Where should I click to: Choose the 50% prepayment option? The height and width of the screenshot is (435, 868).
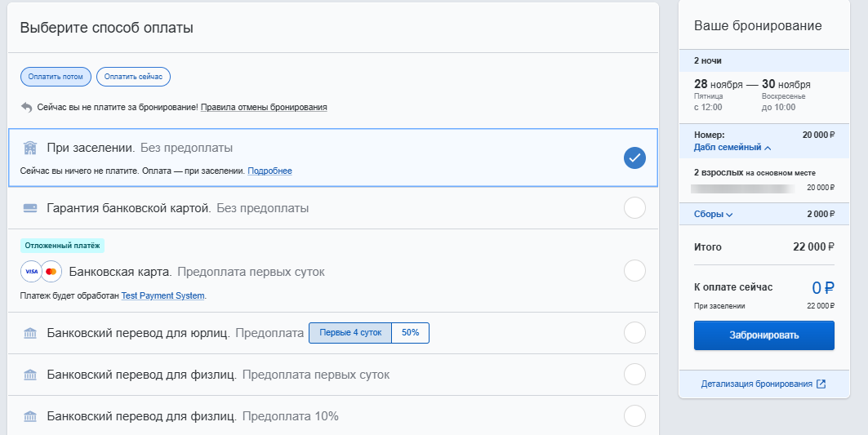click(x=410, y=333)
